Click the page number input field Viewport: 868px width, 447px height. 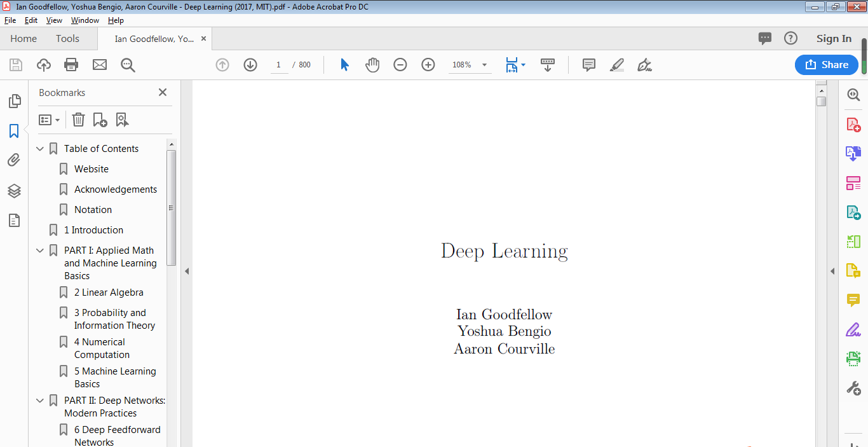tap(279, 65)
